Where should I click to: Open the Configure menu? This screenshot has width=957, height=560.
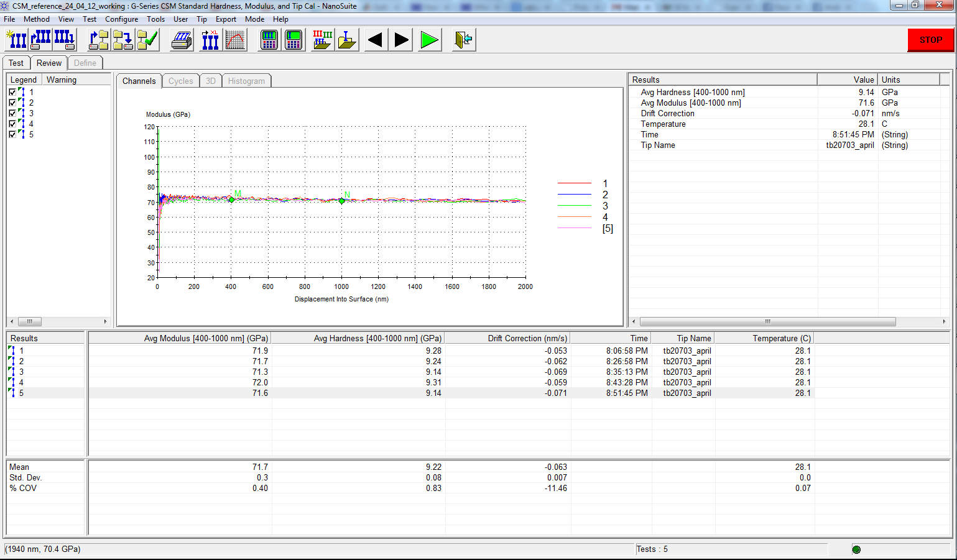coord(121,19)
